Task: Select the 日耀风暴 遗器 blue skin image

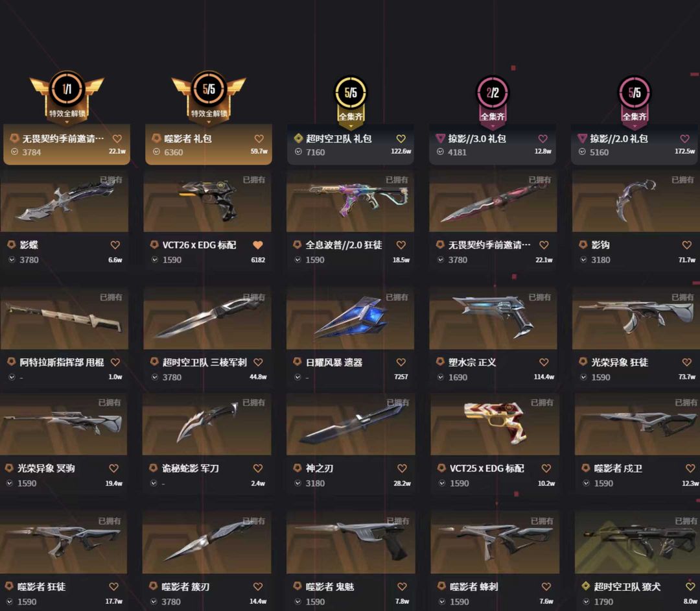Action: point(350,318)
